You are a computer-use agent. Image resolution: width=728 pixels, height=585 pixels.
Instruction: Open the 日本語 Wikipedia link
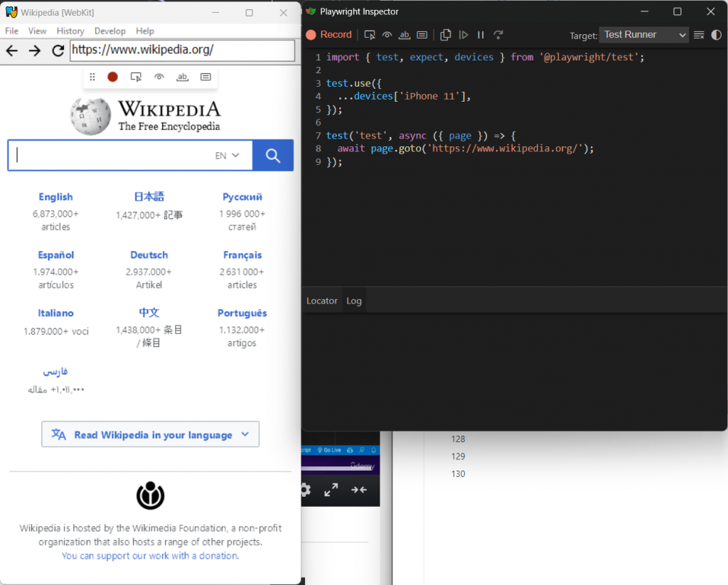(149, 197)
